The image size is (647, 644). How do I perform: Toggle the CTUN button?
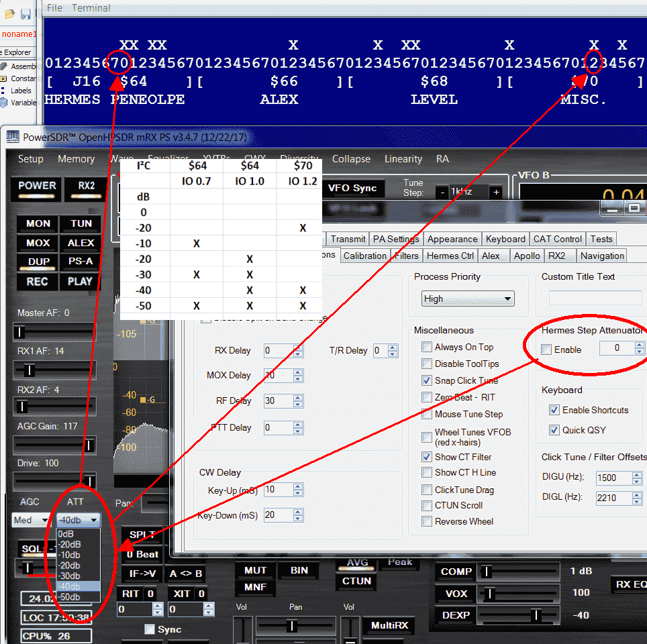pyautogui.click(x=356, y=581)
